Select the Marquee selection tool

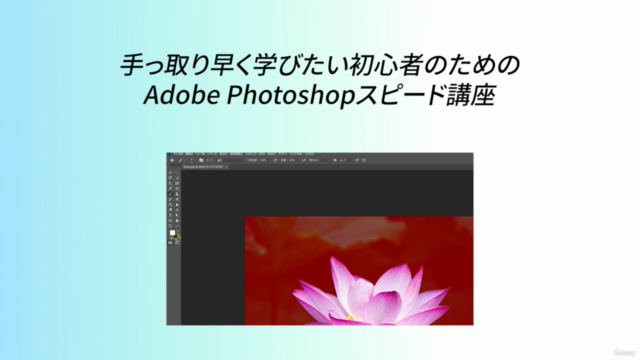177,172
